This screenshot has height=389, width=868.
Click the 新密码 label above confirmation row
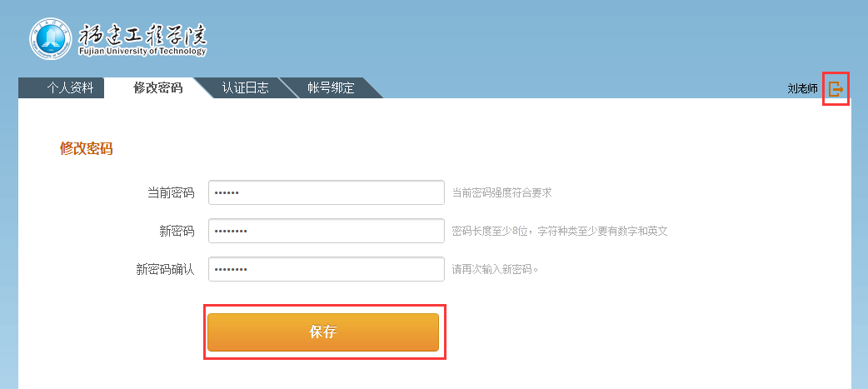pos(177,232)
